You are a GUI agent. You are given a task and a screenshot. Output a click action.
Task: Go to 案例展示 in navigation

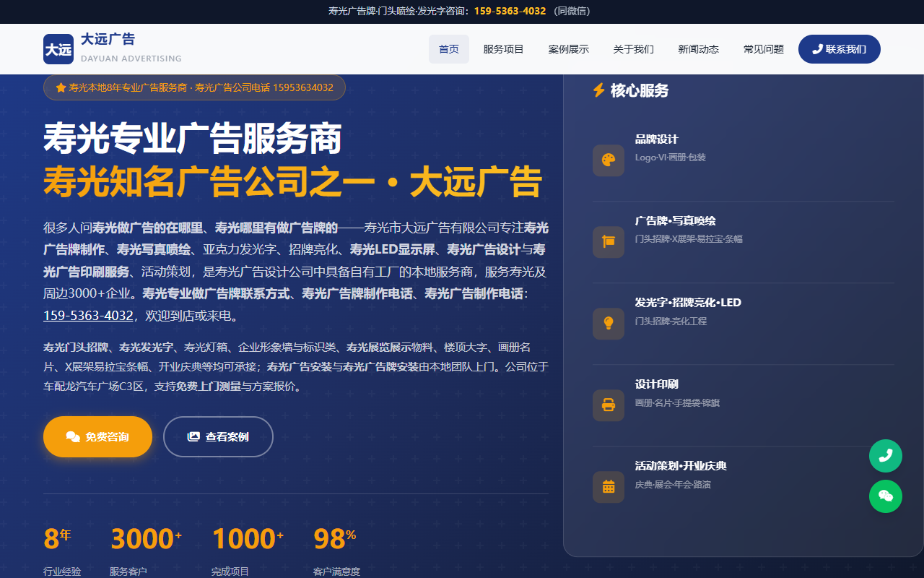(569, 49)
